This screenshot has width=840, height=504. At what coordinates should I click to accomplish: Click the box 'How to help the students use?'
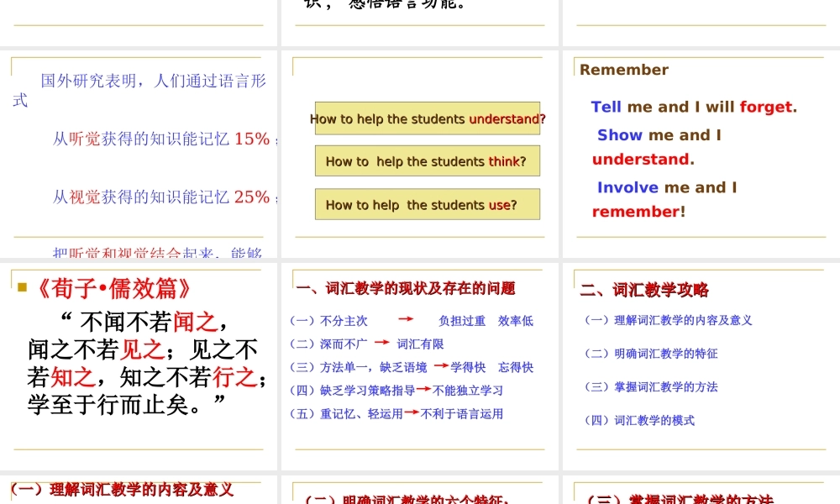click(428, 204)
